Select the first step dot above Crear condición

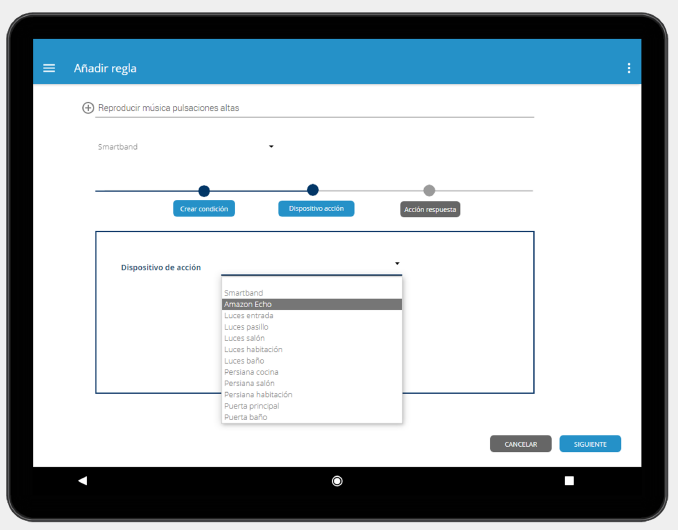[x=204, y=191]
